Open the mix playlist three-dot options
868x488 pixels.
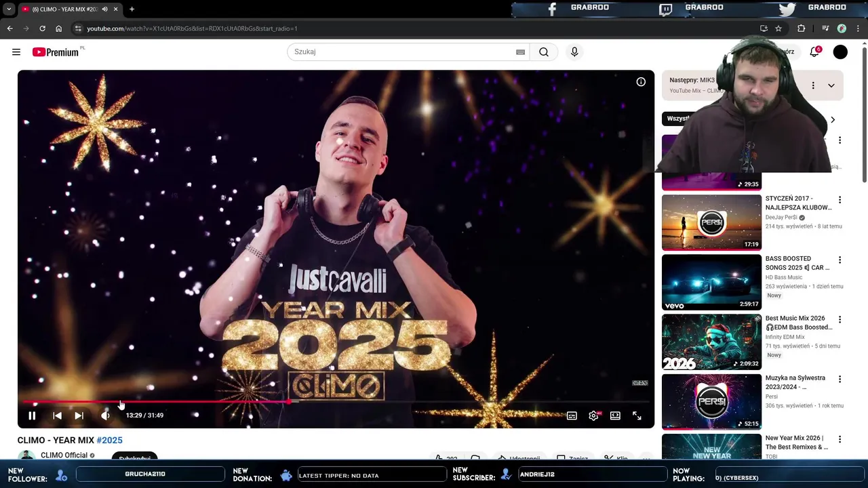(813, 85)
